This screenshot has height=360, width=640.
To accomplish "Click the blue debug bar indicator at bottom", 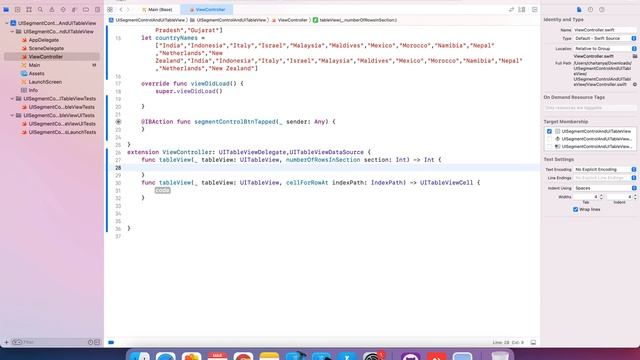I will tap(111, 342).
